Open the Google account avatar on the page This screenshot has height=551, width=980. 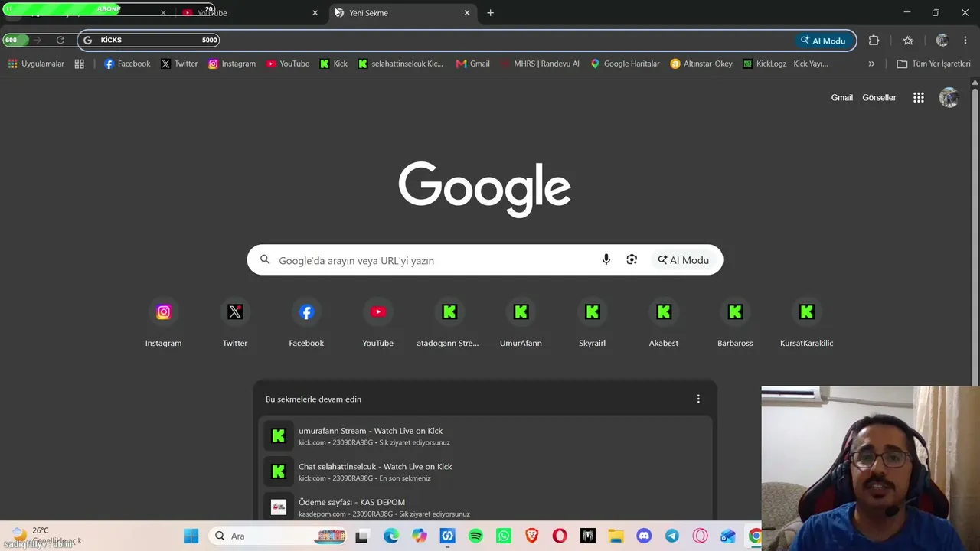click(x=949, y=97)
